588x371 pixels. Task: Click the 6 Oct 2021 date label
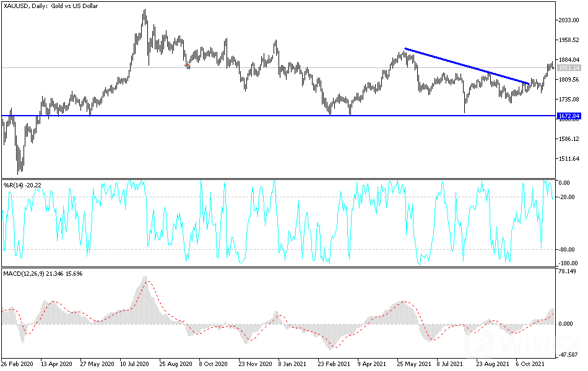[x=530, y=364]
